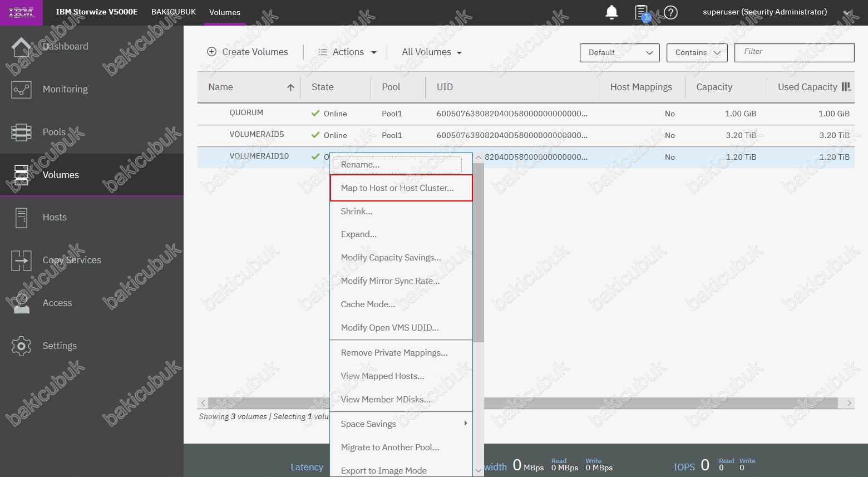Viewport: 868px width, 477px height.
Task: Open Monitoring in the sidebar
Action: point(65,89)
